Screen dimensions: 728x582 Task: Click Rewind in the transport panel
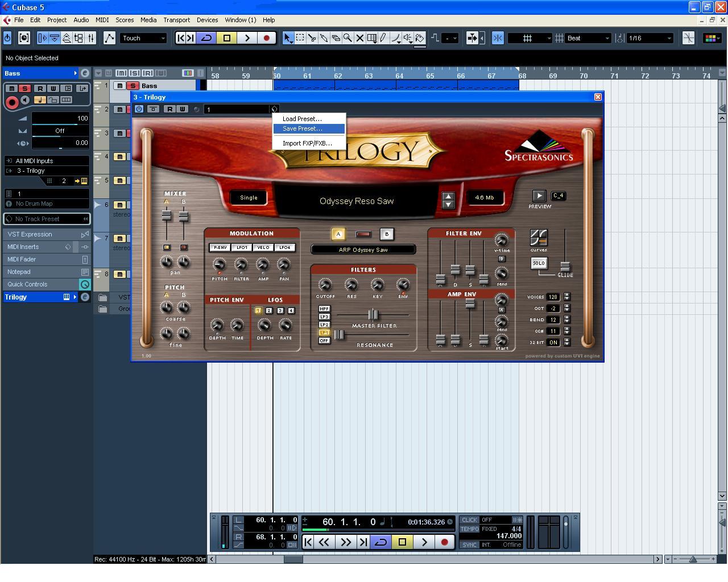pyautogui.click(x=324, y=542)
